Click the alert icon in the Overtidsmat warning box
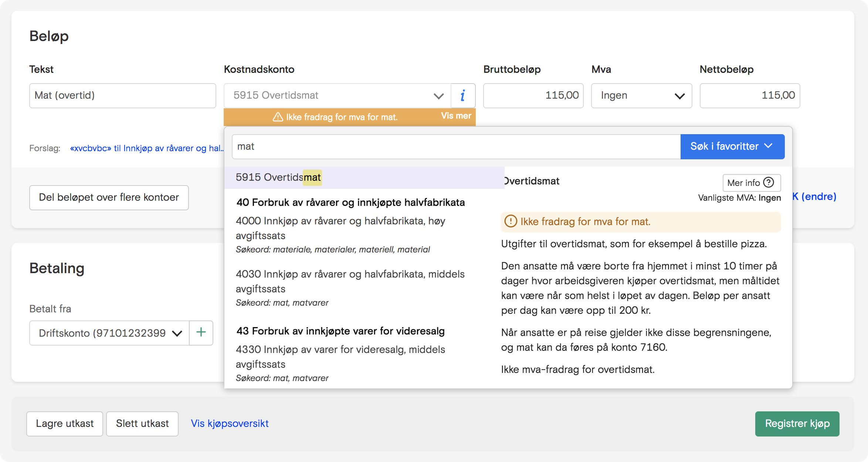 (x=511, y=221)
